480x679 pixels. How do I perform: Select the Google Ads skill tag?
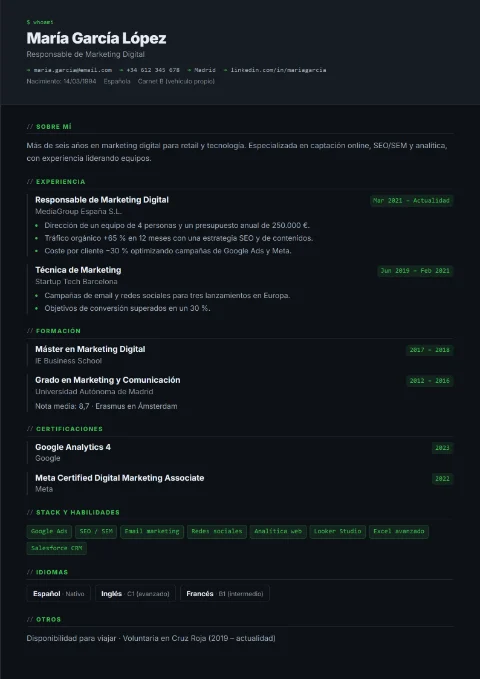(49, 532)
